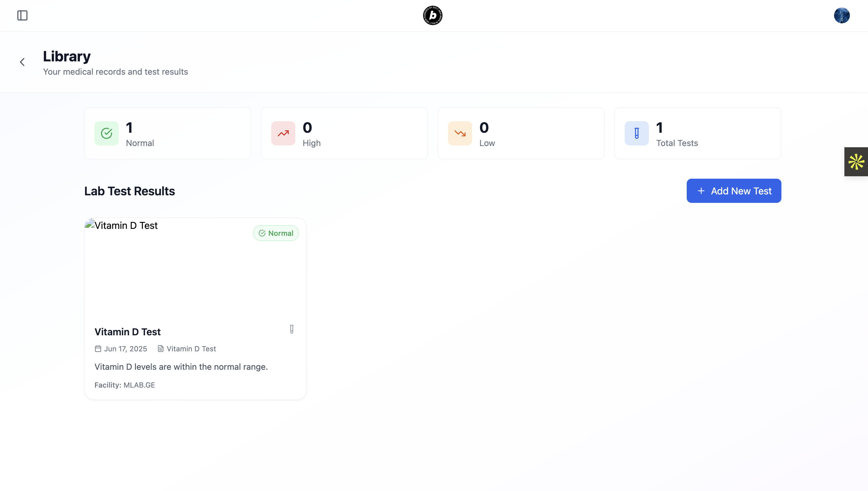Click the Bolt logo badge
This screenshot has width=868, height=491.
point(433,15)
